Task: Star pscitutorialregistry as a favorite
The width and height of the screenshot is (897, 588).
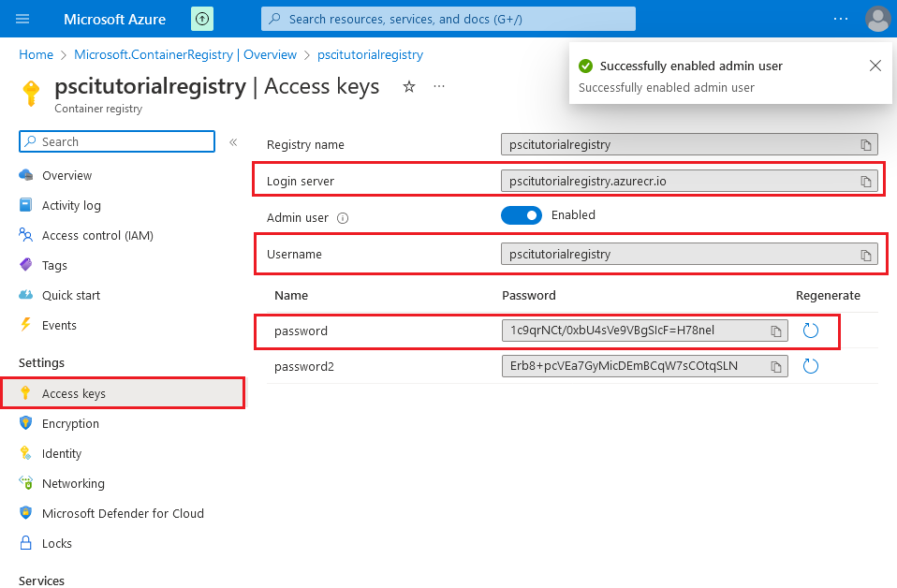Action: point(408,86)
